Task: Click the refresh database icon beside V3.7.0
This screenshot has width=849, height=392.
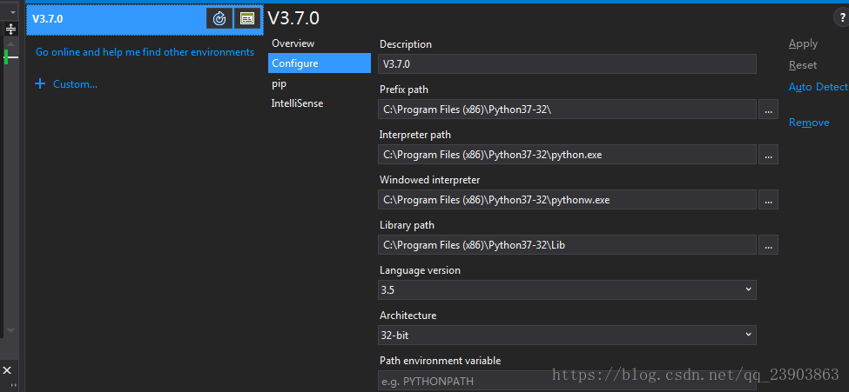Action: click(219, 18)
